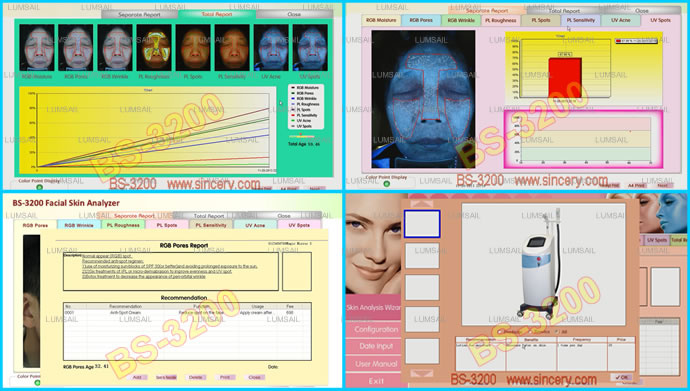Click the down arrow below the product slots
The height and width of the screenshot is (391, 690).
click(x=422, y=373)
